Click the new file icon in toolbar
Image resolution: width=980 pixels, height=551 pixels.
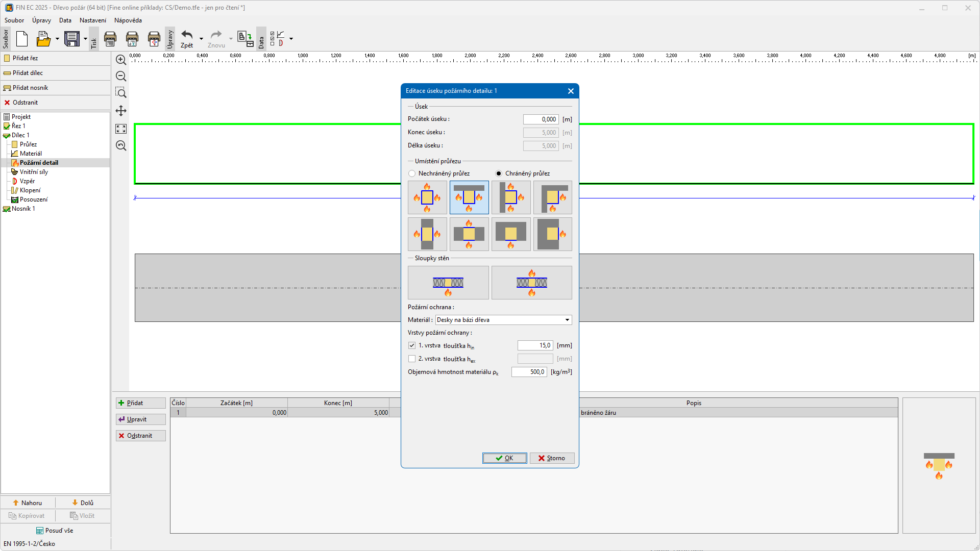point(22,39)
